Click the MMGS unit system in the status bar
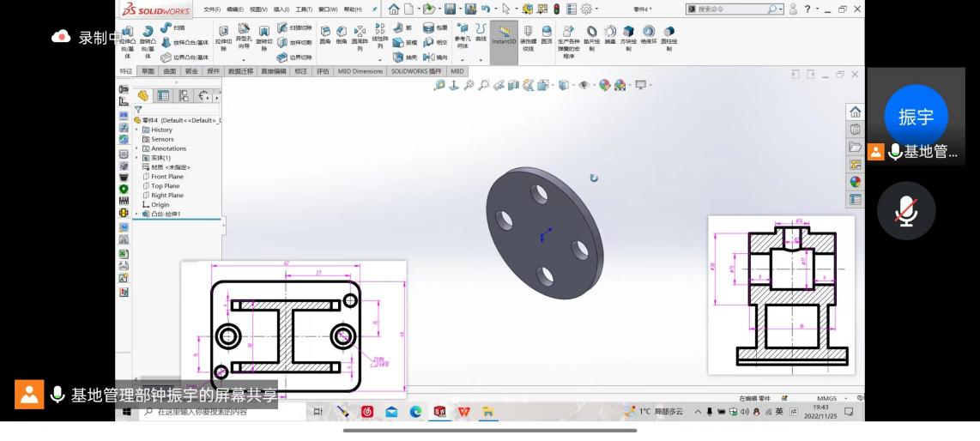The image size is (980, 441). pos(826,398)
